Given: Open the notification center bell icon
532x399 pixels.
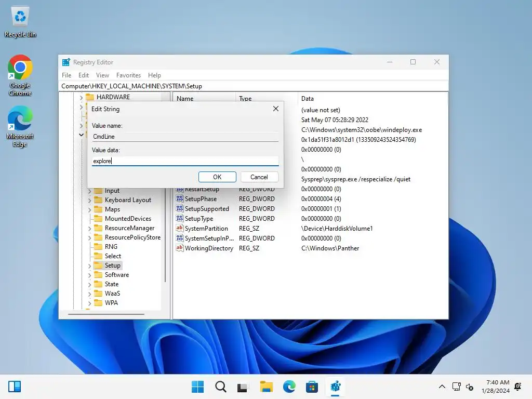Looking at the screenshot, I should (518, 387).
